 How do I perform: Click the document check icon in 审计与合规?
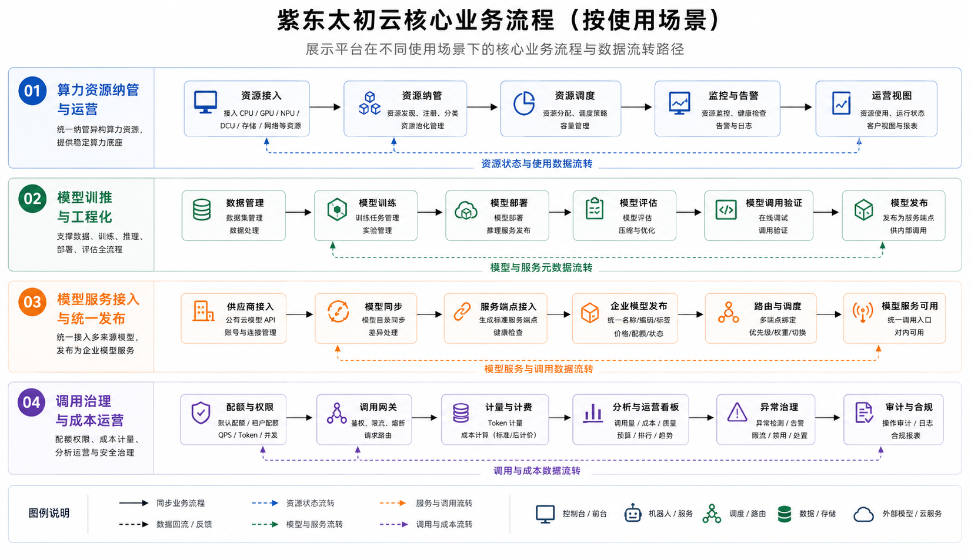coord(864,413)
